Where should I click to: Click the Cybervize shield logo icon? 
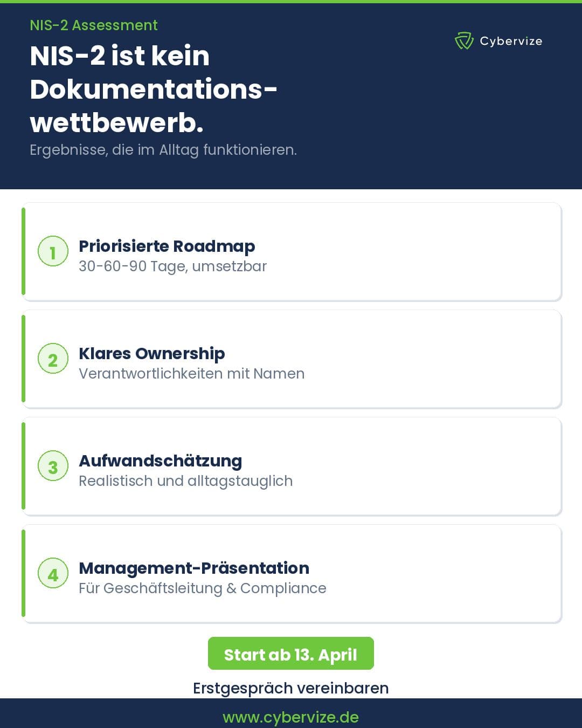pyautogui.click(x=464, y=41)
